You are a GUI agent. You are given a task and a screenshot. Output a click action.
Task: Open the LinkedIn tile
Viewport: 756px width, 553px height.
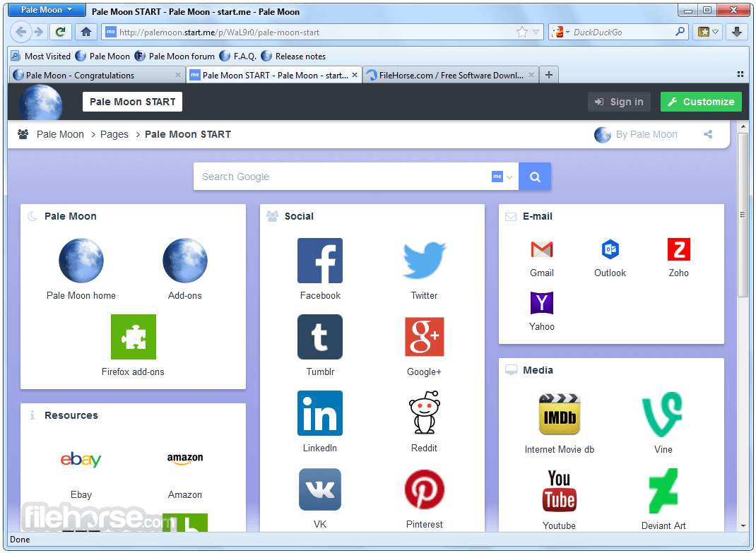(320, 413)
